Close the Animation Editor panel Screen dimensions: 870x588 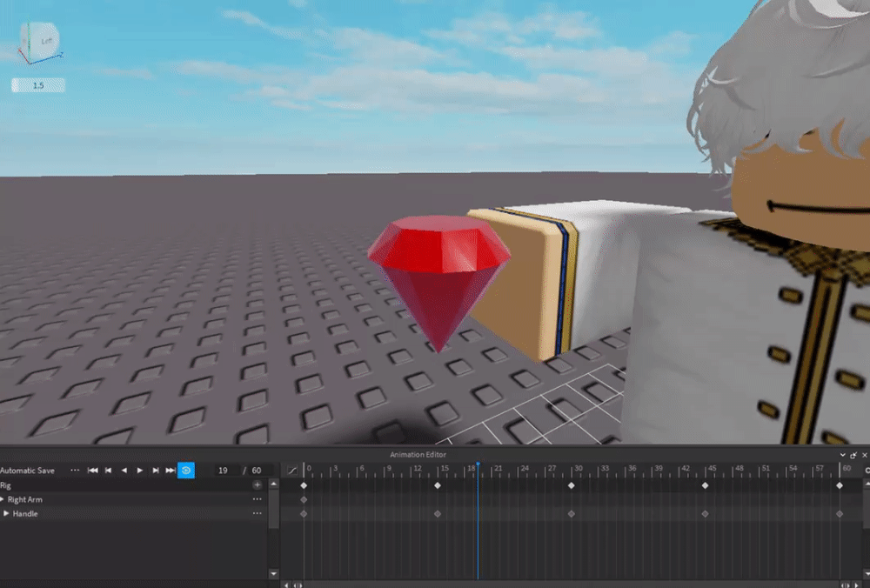pos(865,455)
